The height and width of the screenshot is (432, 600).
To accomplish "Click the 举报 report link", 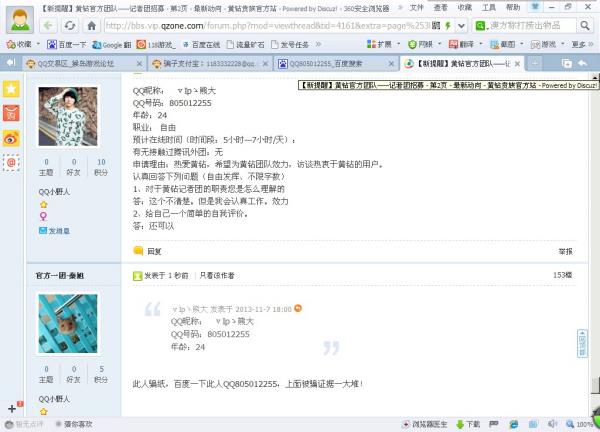I will (x=566, y=251).
